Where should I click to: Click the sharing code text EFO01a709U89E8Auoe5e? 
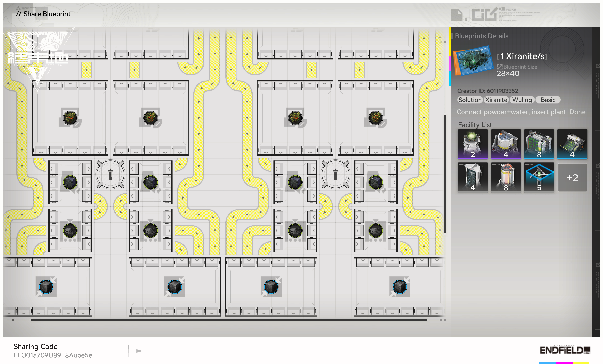[x=53, y=355]
